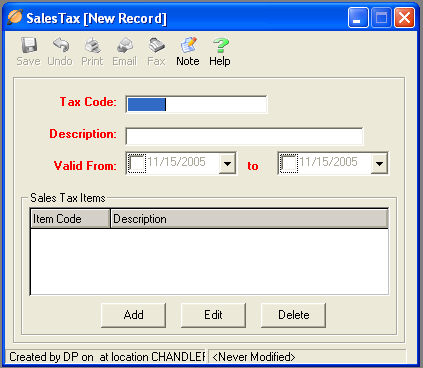Click the Item Code column header
Image resolution: width=423 pixels, height=368 pixels.
click(70, 219)
